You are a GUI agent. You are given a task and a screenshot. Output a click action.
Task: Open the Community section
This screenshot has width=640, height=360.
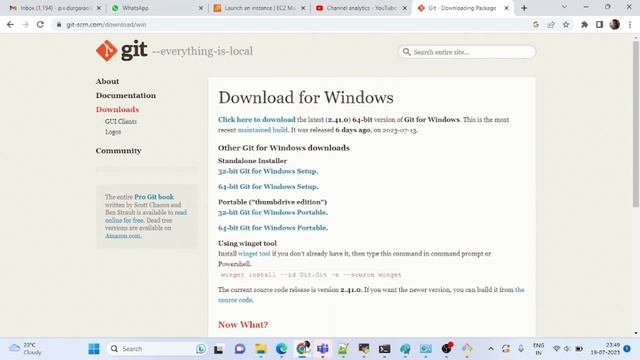[118, 151]
